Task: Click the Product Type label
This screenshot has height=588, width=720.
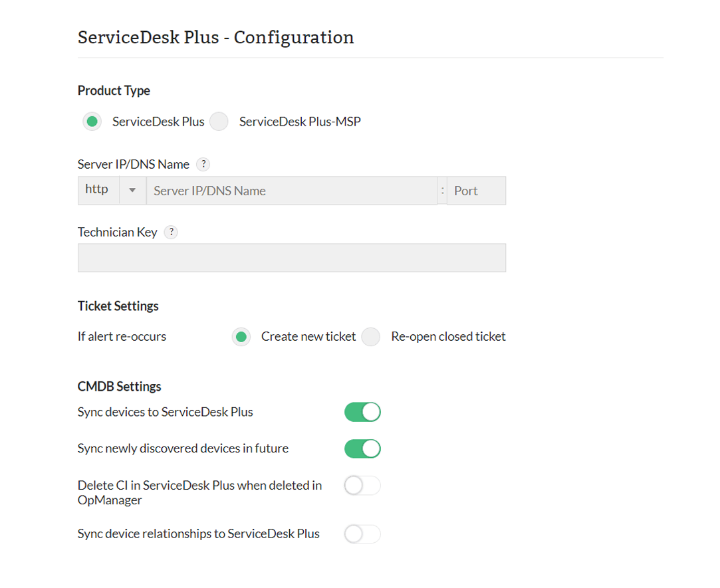Action: point(114,91)
